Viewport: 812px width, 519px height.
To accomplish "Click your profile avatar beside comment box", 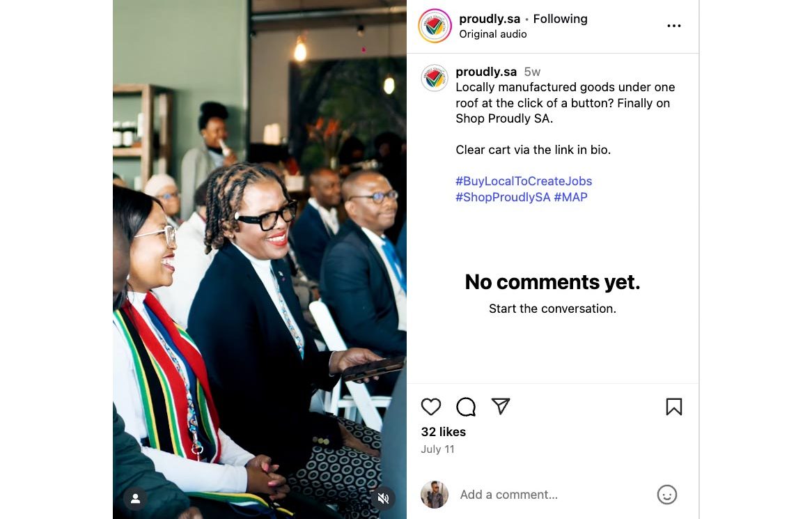I will pos(435,495).
